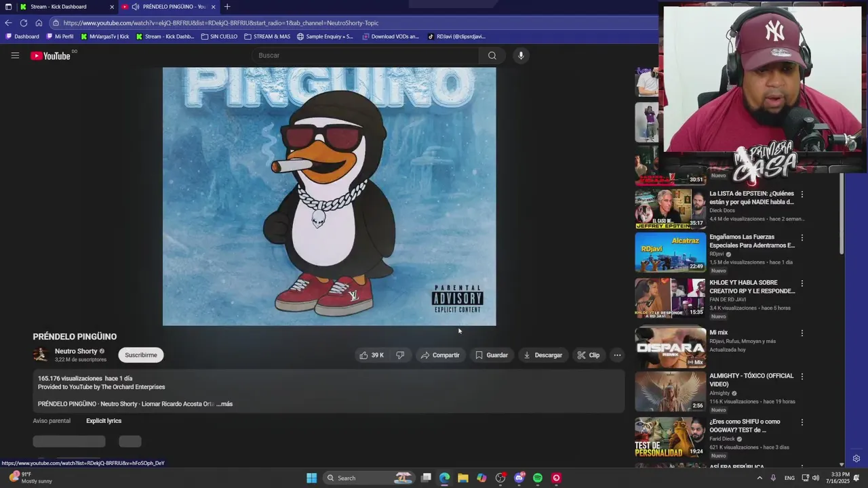The image size is (868, 488).
Task: Open options for La LISTA de EPSTEIN video
Action: [x=802, y=194]
